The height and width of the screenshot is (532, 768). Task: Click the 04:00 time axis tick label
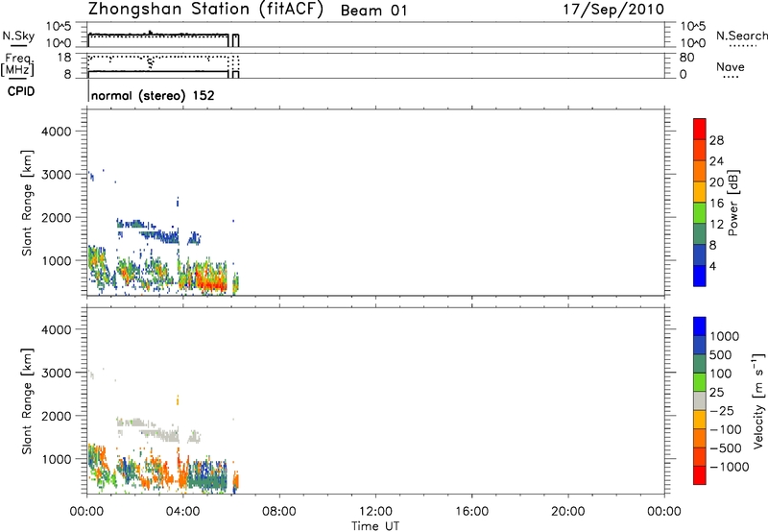(182, 512)
